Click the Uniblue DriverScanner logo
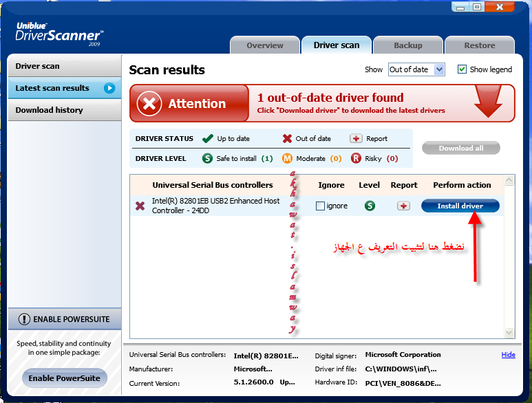Screen dimensions: 532x403 [59, 34]
